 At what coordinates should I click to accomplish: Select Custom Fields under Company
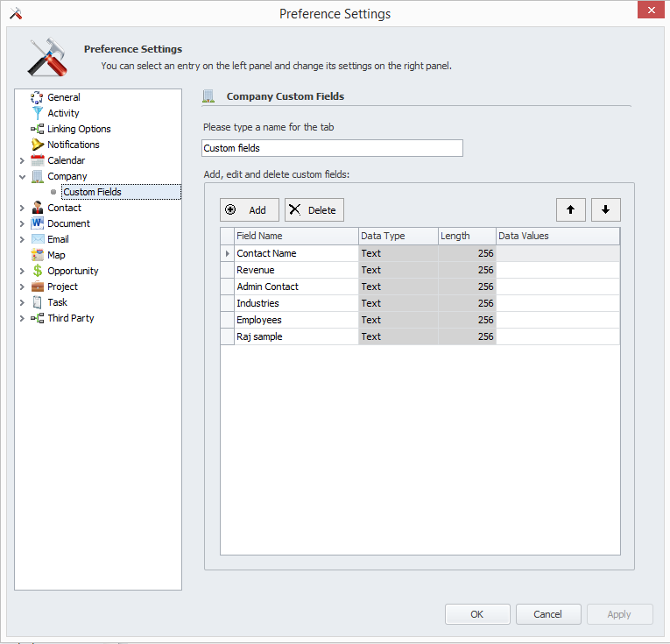(x=92, y=192)
